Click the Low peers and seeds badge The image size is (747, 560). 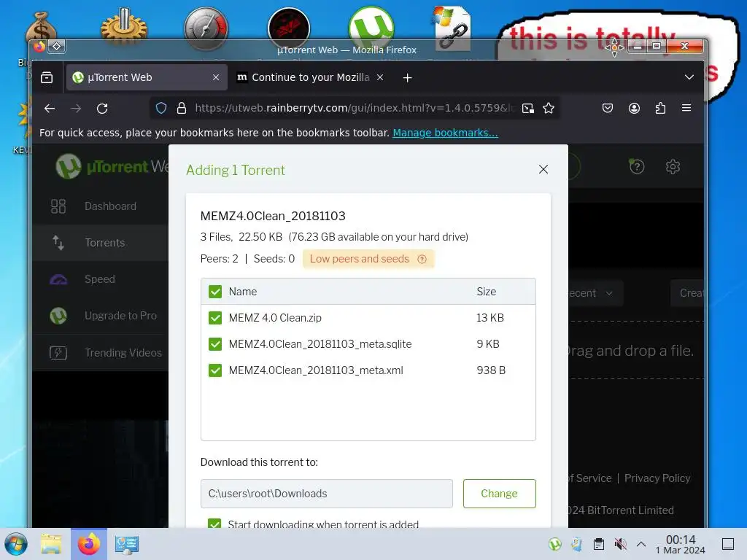click(x=368, y=259)
